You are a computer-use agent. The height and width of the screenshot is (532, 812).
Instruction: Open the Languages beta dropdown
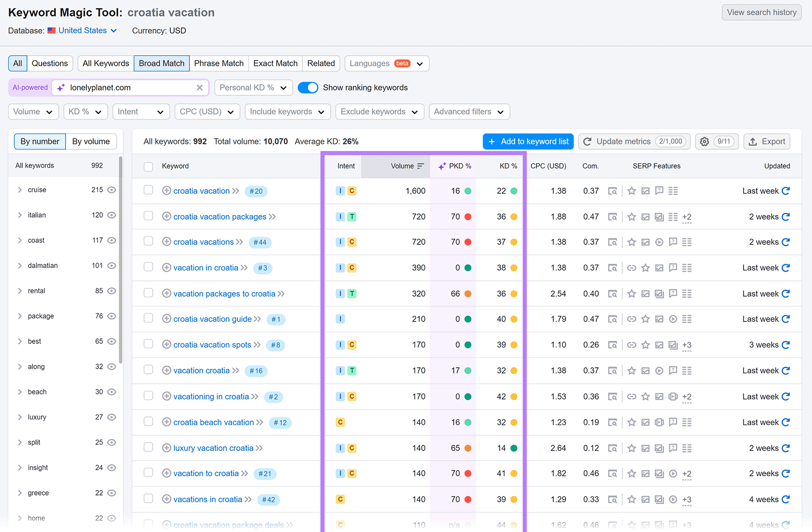pyautogui.click(x=386, y=63)
